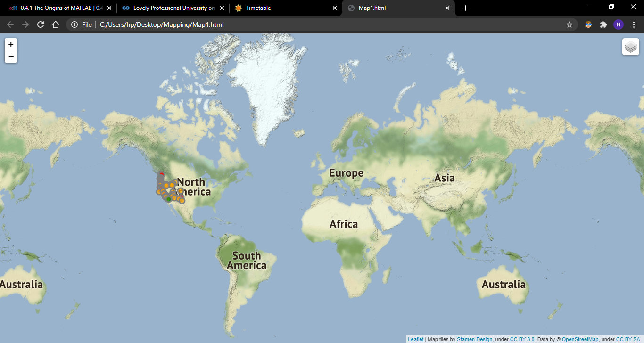Open a new tab with the plus button
This screenshot has height=343, width=644.
(x=465, y=8)
